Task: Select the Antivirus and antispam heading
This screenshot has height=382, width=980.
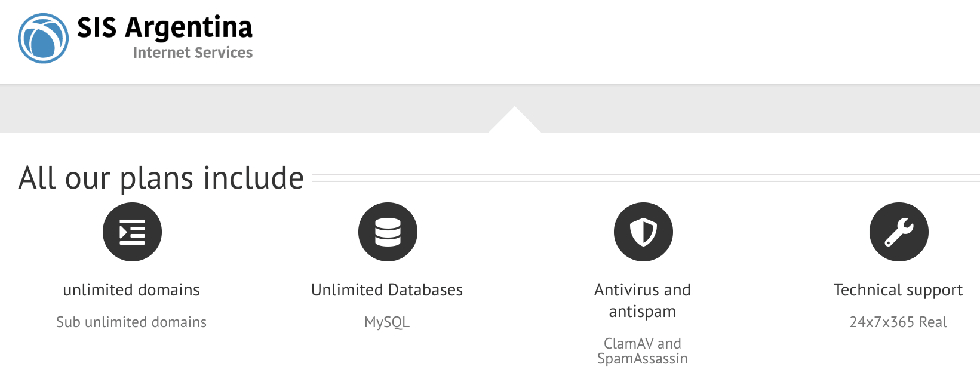Action: (643, 301)
